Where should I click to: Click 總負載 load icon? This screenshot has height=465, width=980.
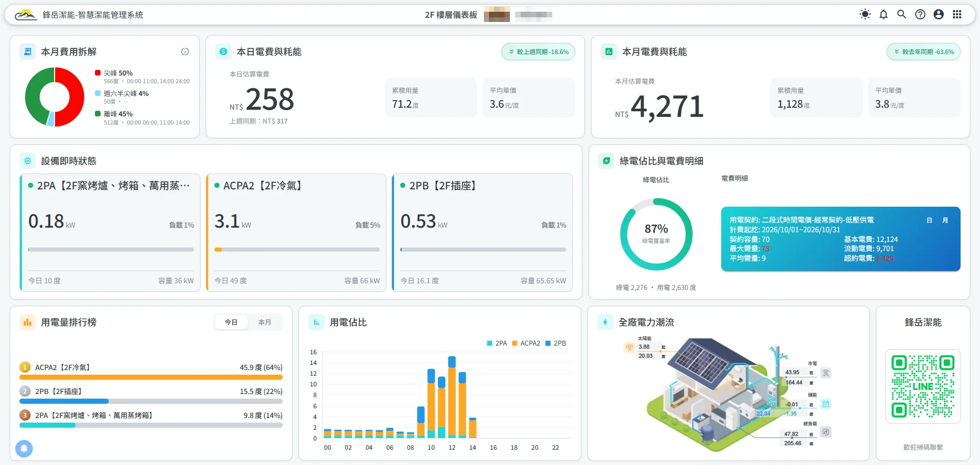coord(825,432)
